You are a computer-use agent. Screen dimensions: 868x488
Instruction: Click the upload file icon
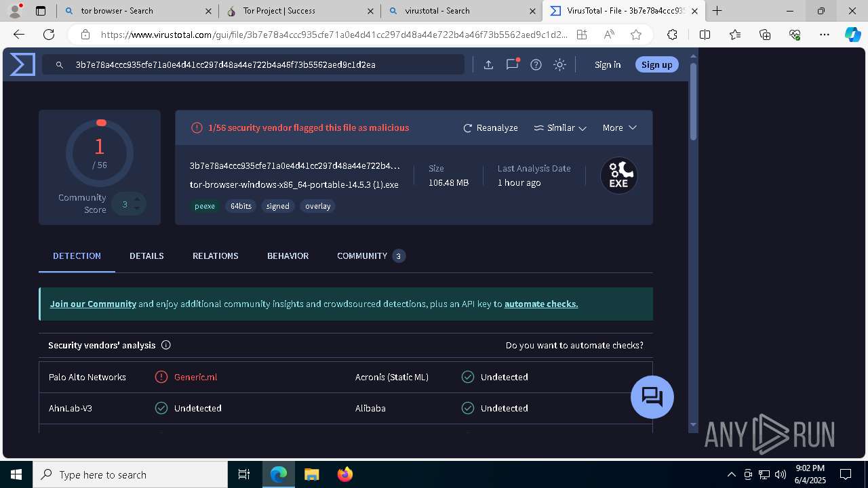(x=488, y=64)
